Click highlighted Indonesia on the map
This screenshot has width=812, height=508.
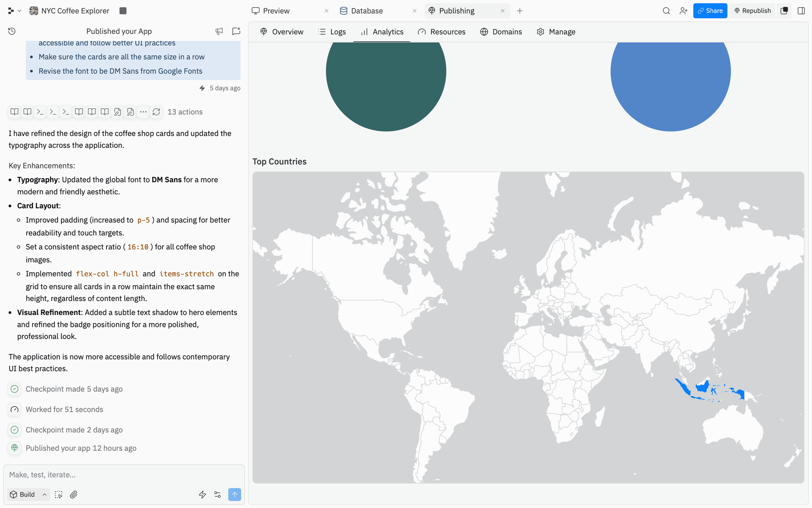click(x=702, y=387)
